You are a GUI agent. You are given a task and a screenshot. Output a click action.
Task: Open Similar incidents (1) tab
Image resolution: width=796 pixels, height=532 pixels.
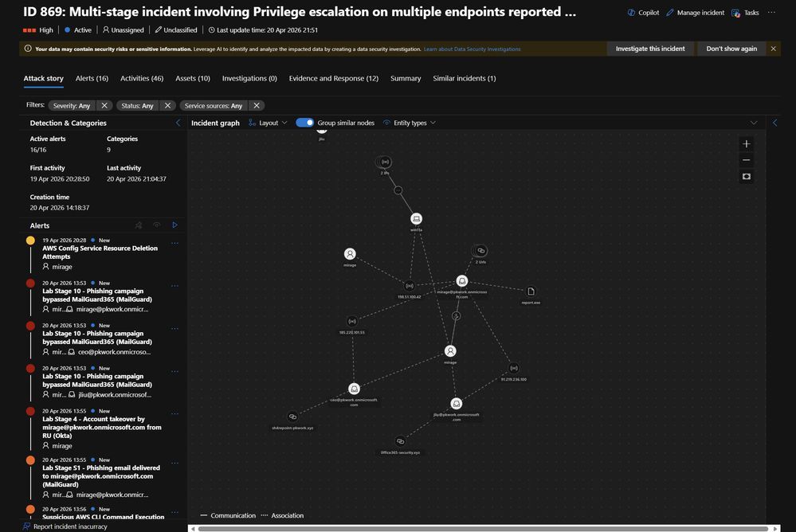pos(464,78)
